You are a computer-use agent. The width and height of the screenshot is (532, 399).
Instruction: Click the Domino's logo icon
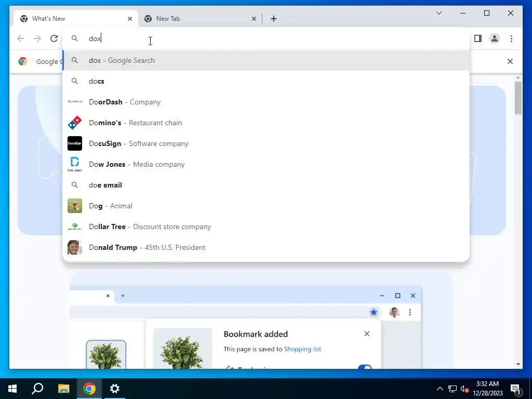pos(75,123)
